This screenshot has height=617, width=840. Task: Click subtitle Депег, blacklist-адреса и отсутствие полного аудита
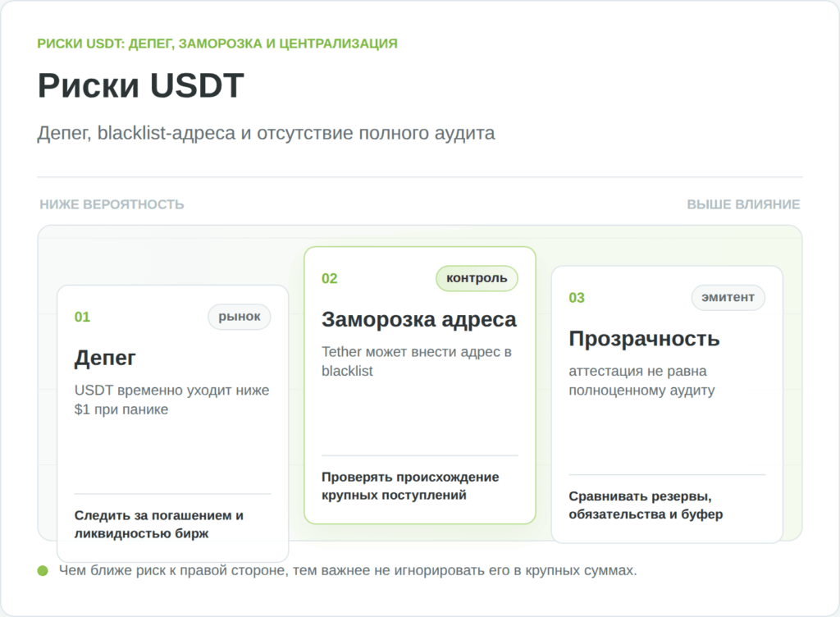point(266,133)
